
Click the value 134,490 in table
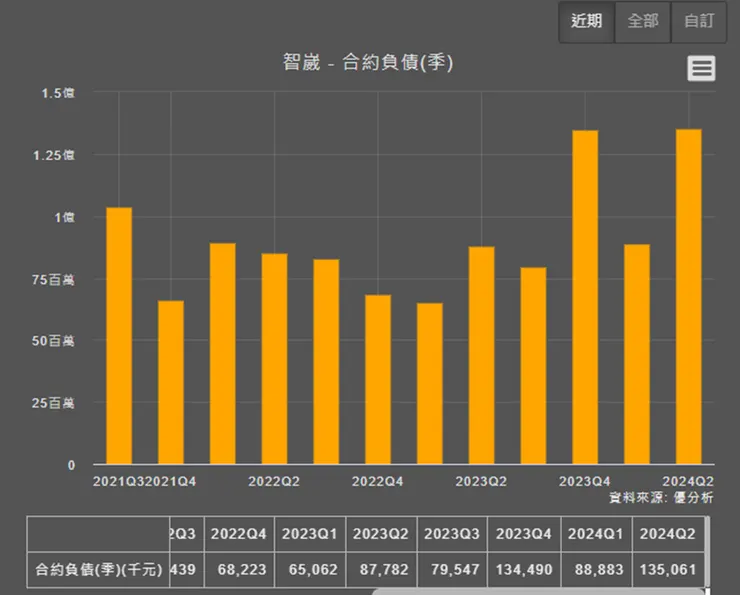(x=524, y=570)
